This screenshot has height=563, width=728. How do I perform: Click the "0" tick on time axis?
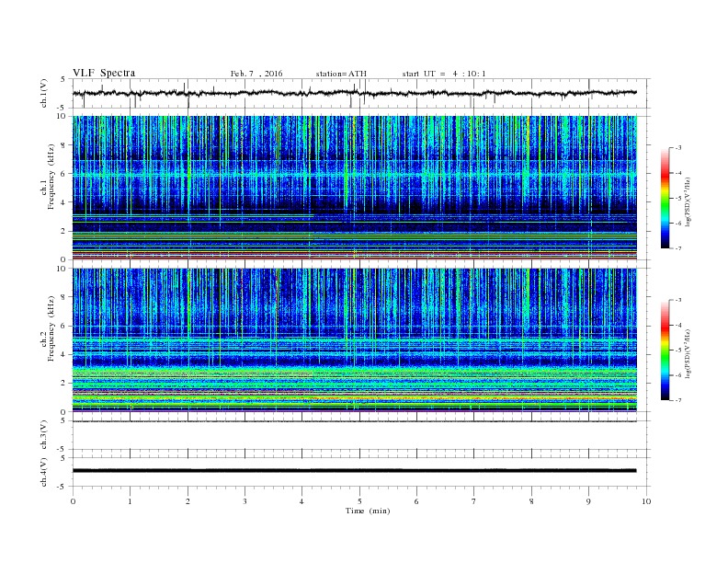pos(73,501)
